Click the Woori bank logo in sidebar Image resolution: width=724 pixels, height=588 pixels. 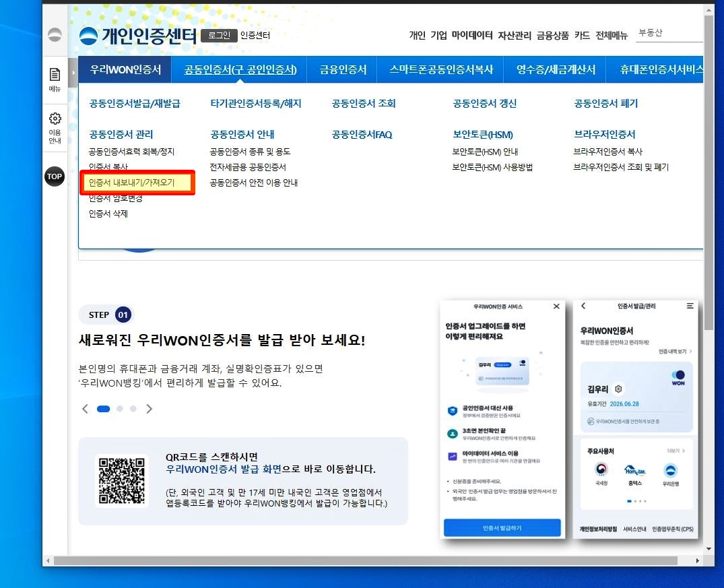55,35
